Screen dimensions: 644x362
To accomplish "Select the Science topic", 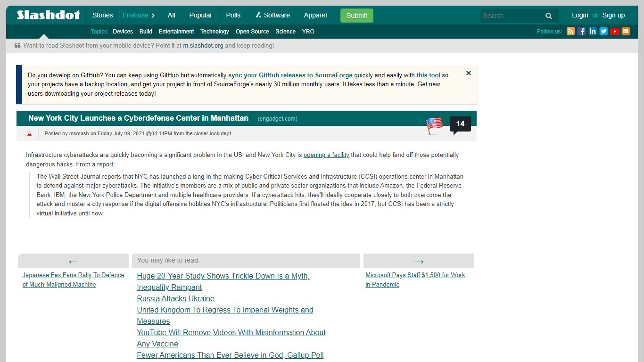I will tap(285, 32).
